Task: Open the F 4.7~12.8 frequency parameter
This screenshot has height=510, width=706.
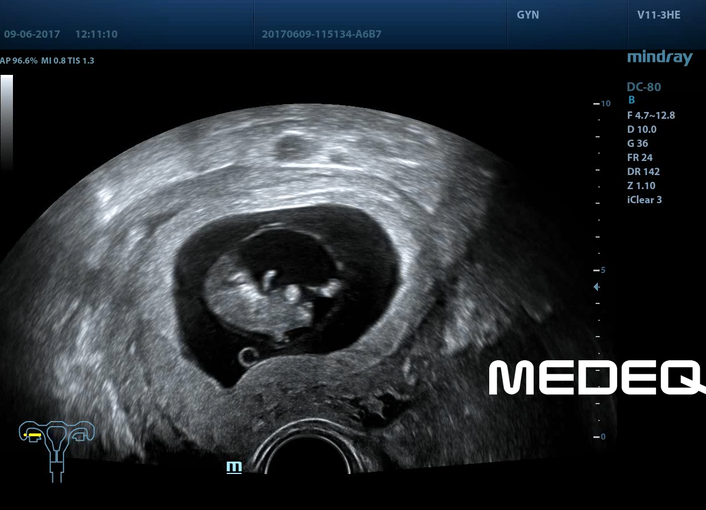Action: tap(650, 115)
